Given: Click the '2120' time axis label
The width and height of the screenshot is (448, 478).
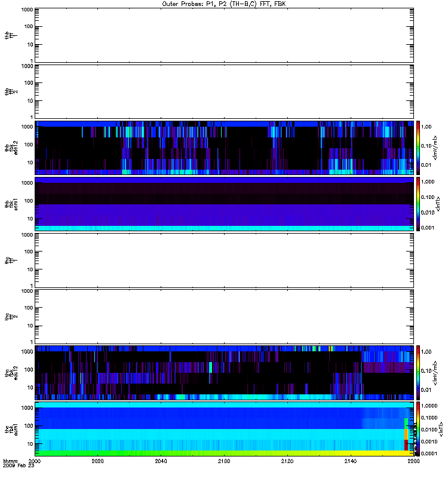Looking at the screenshot, I should [x=287, y=461].
